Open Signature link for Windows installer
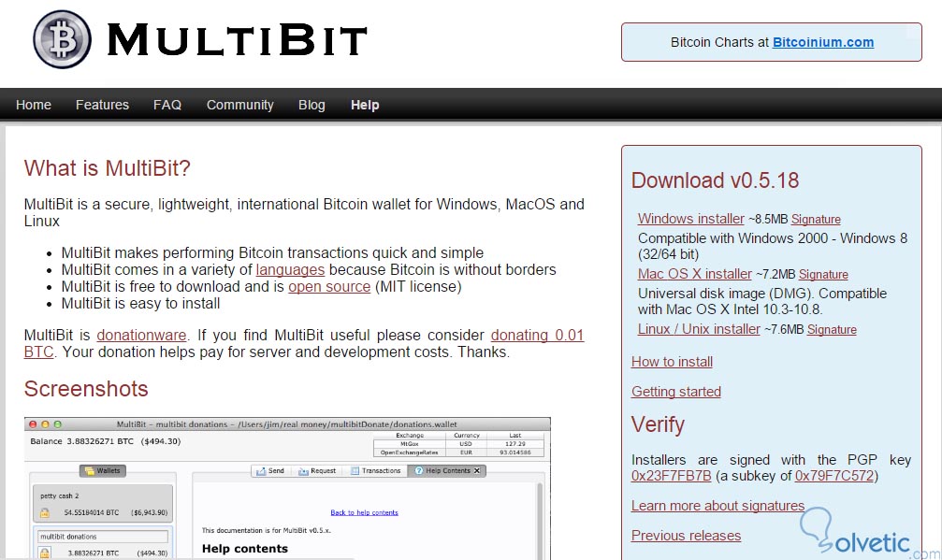Viewport: 942px width, 560px height. pos(816,220)
